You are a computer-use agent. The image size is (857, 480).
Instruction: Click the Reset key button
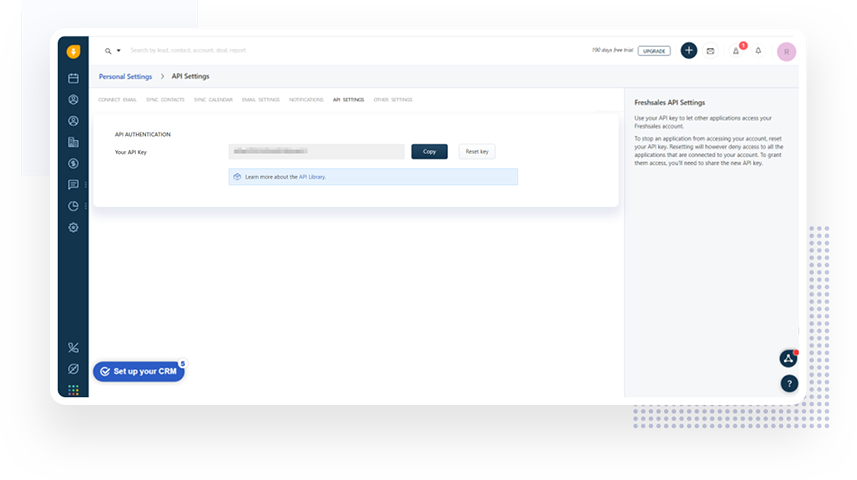pyautogui.click(x=477, y=151)
